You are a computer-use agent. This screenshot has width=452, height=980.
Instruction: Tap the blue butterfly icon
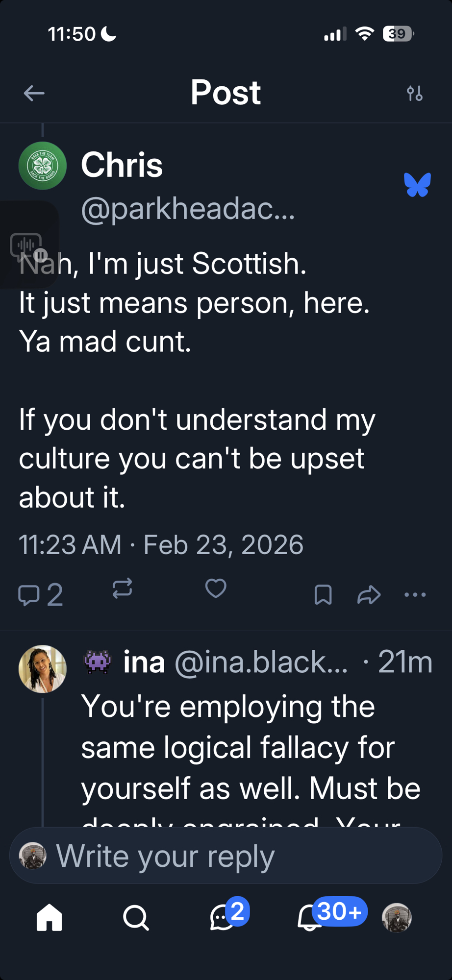[x=417, y=185]
